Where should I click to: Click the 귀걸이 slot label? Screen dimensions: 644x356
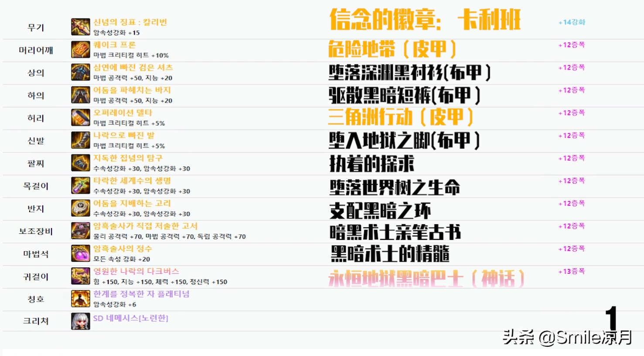[x=36, y=277]
